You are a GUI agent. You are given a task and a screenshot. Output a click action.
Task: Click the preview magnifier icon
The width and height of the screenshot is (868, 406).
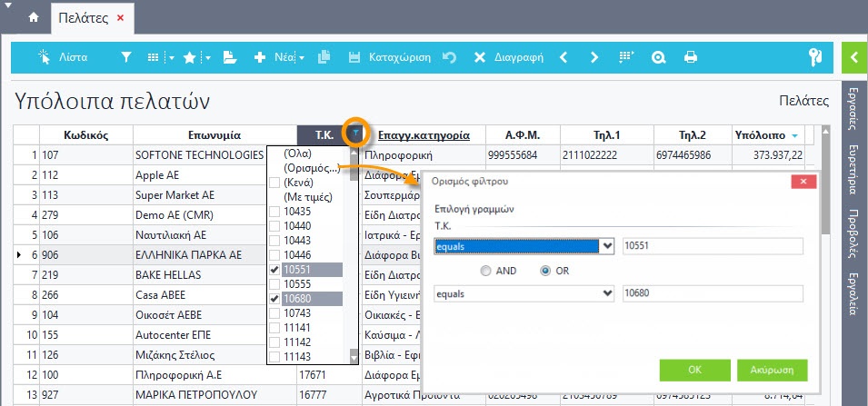(659, 57)
